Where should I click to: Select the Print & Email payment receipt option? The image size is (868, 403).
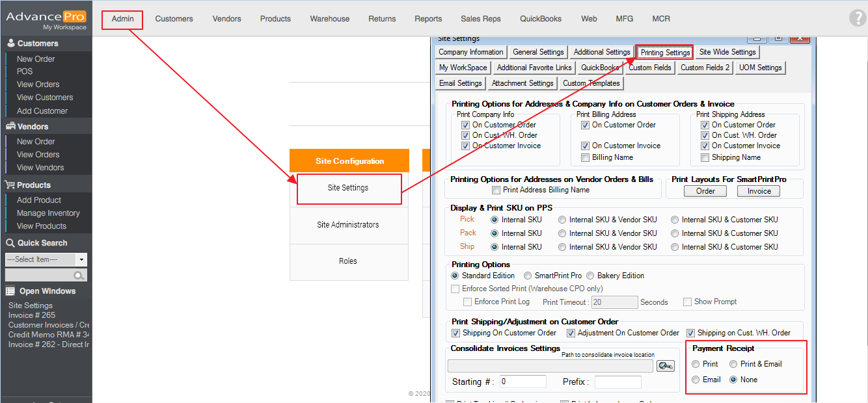[733, 364]
